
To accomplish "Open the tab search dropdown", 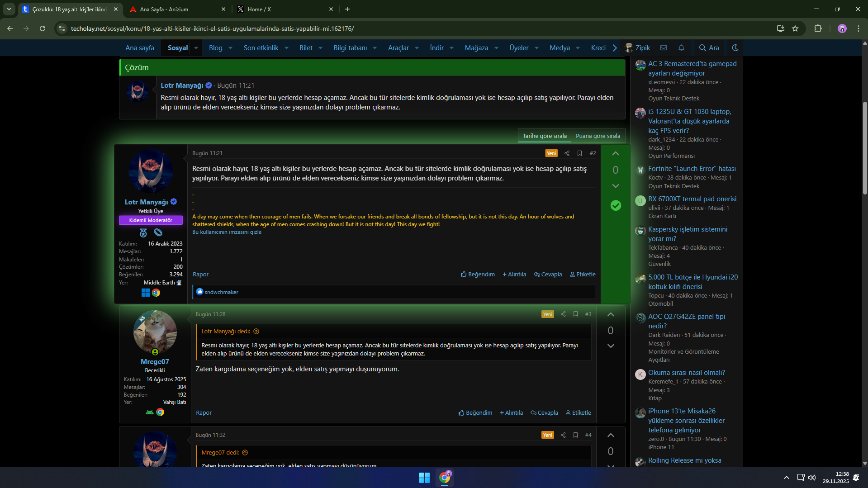I will point(9,9).
